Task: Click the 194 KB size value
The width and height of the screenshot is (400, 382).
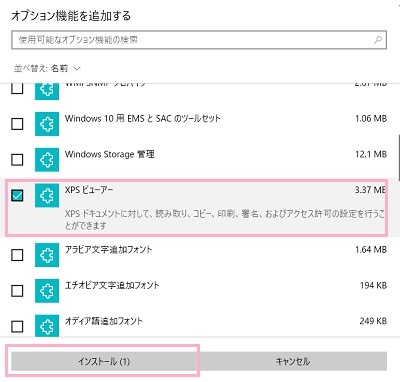Action: pos(373,285)
